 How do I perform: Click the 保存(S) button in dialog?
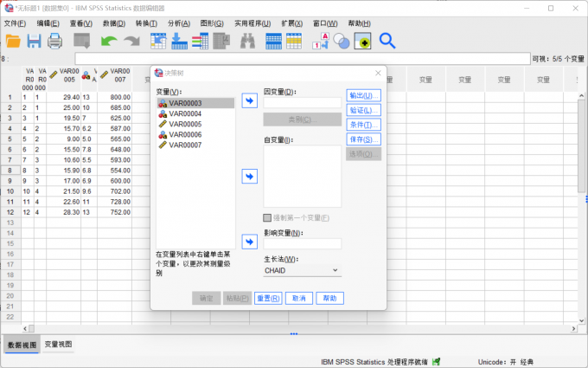(x=363, y=139)
